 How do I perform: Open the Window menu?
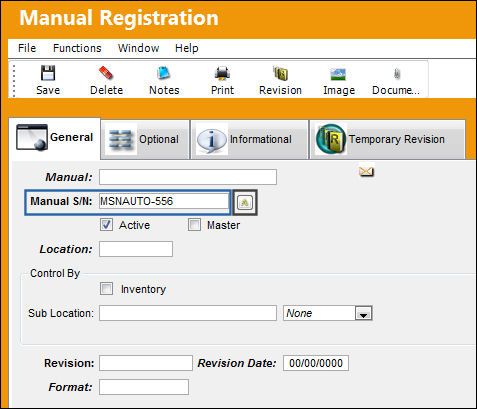(138, 48)
